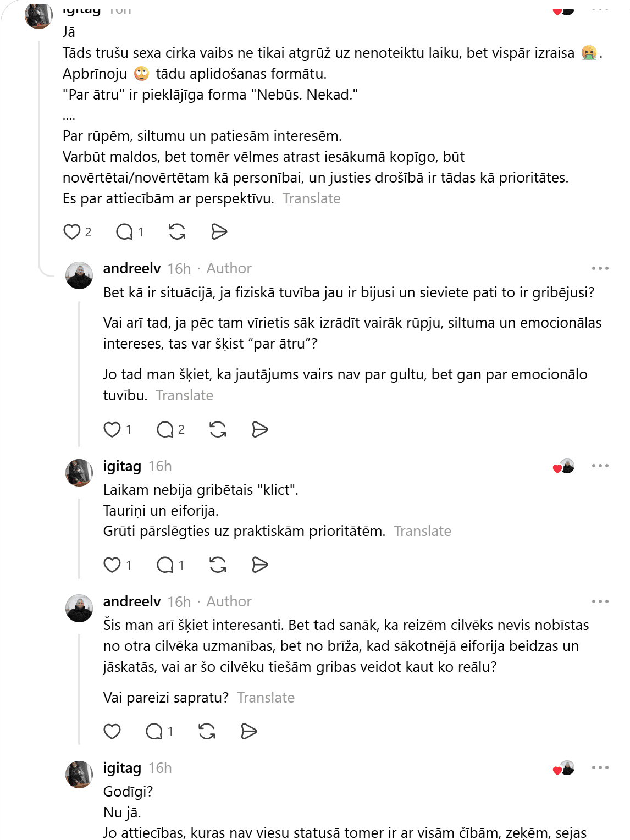Viewport: 630px width, 840px height.
Task: Translate igitag's comment about 'praktiskām prioritātēm'
Action: point(423,531)
